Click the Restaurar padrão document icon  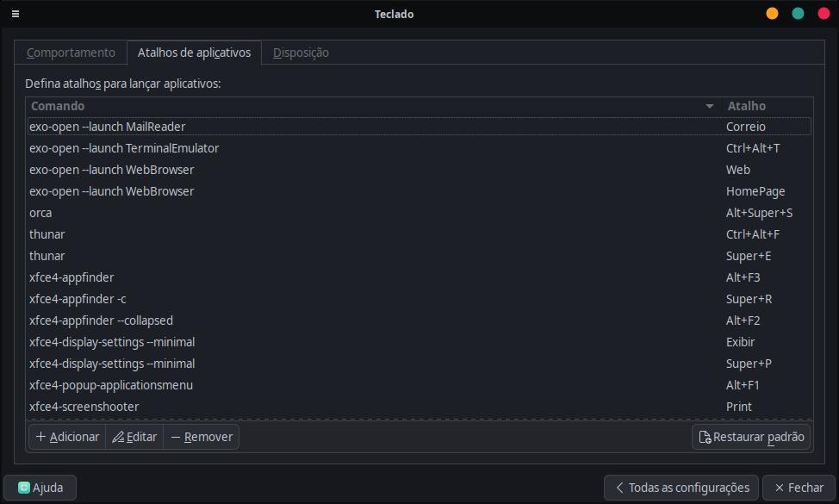pos(705,437)
